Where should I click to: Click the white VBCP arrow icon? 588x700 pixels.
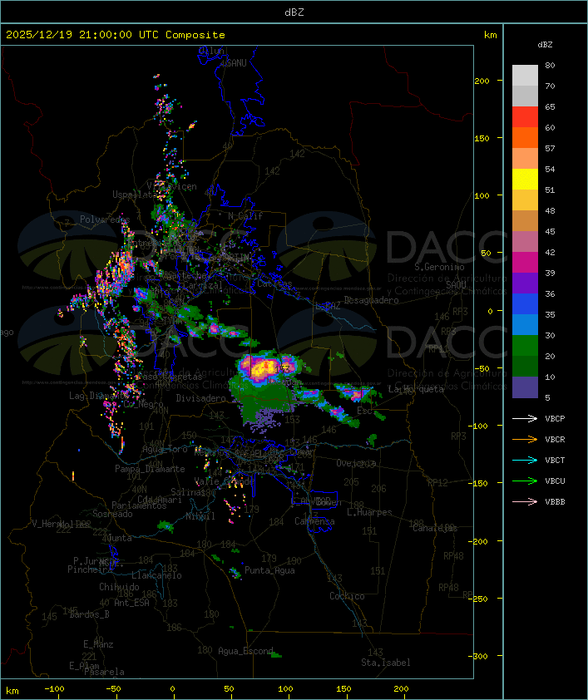click(525, 418)
